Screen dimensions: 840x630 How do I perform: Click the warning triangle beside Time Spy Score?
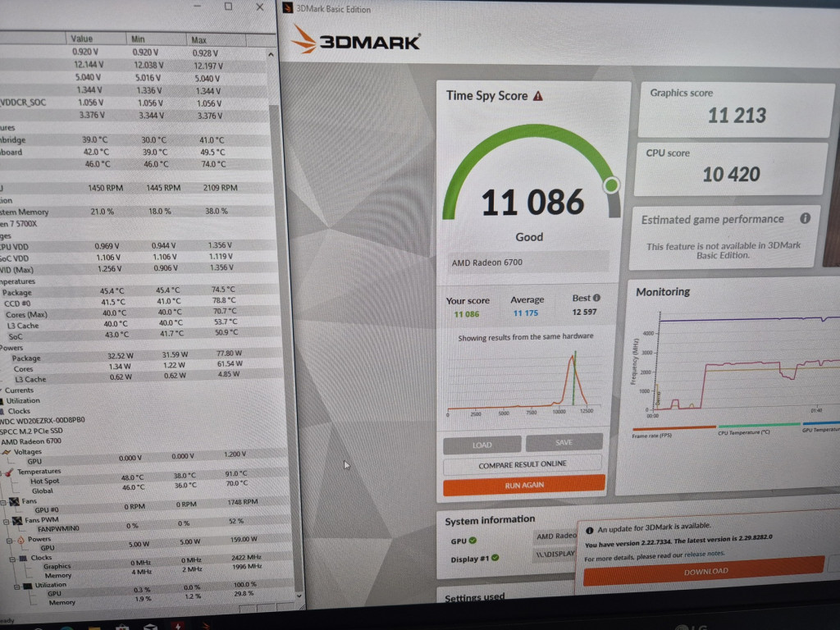coord(538,96)
